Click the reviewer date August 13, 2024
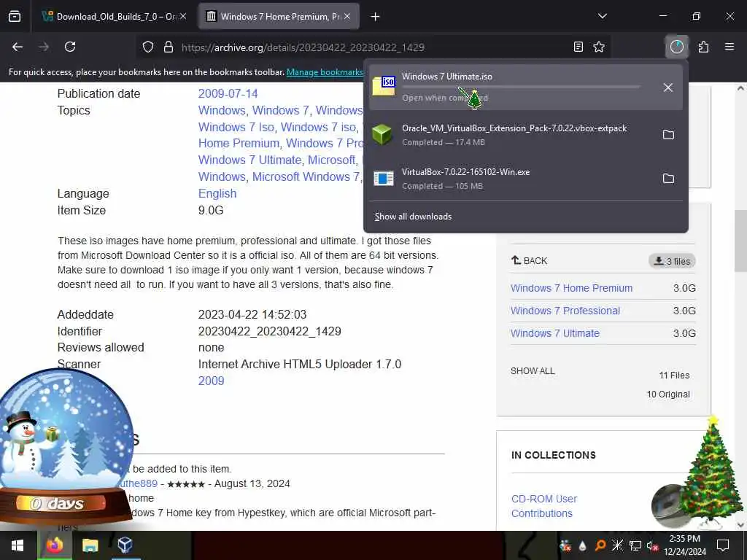 click(252, 484)
